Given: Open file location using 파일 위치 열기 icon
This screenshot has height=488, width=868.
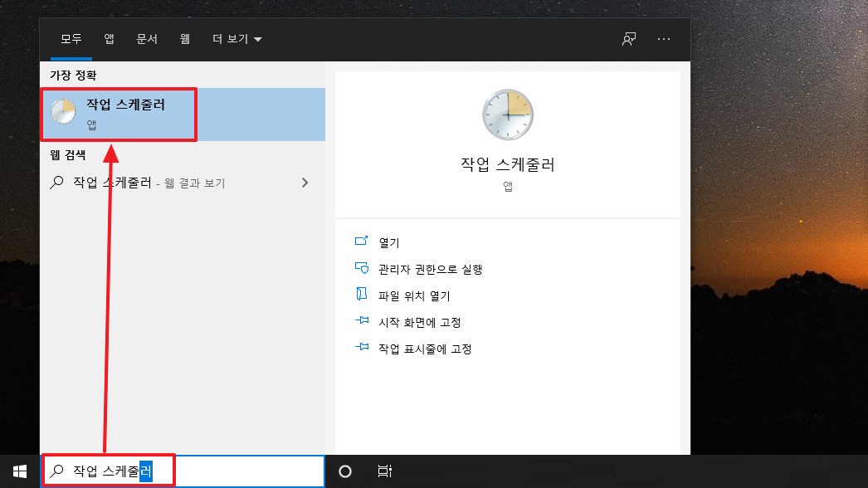Looking at the screenshot, I should click(x=360, y=294).
